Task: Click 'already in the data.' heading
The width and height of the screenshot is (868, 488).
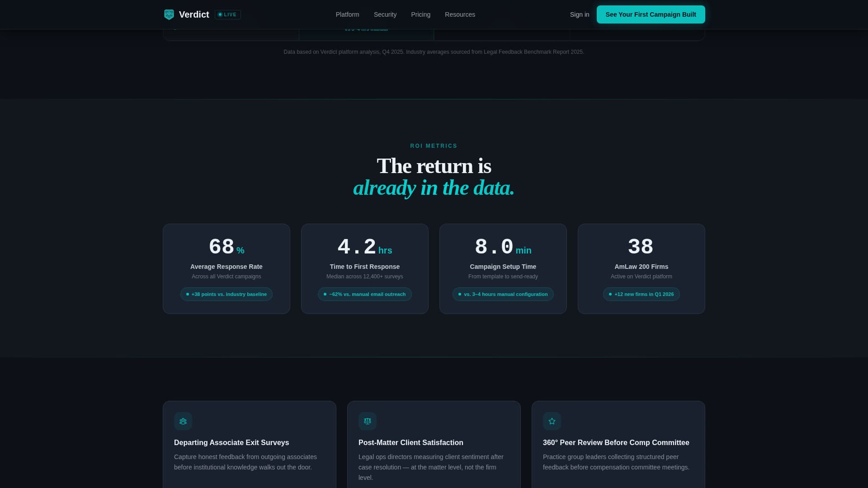Action: 434,188
